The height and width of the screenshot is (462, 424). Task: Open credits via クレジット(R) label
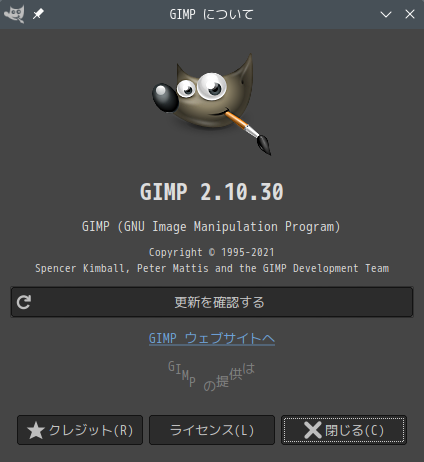click(x=91, y=430)
